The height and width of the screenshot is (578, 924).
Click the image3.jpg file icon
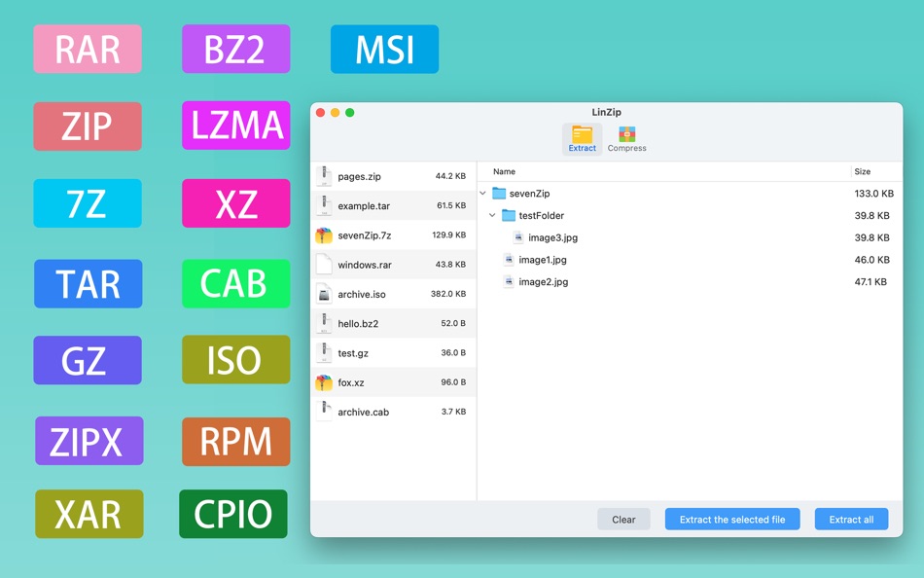click(518, 237)
